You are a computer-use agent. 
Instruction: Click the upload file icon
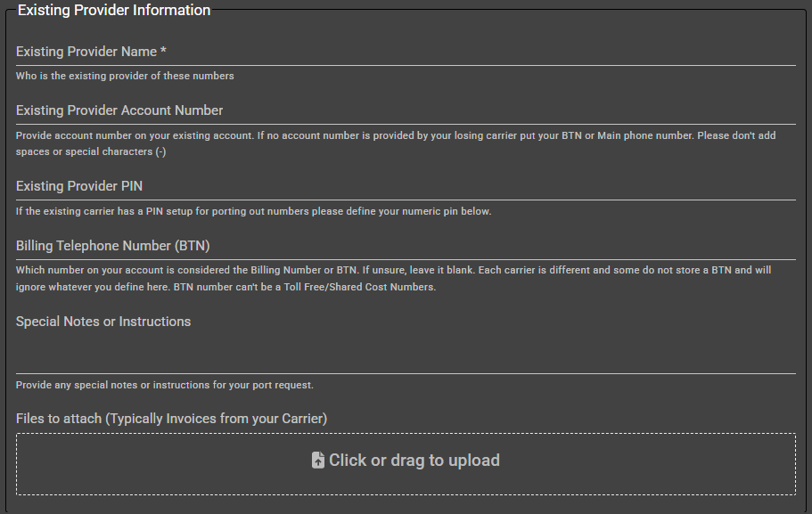(x=318, y=461)
